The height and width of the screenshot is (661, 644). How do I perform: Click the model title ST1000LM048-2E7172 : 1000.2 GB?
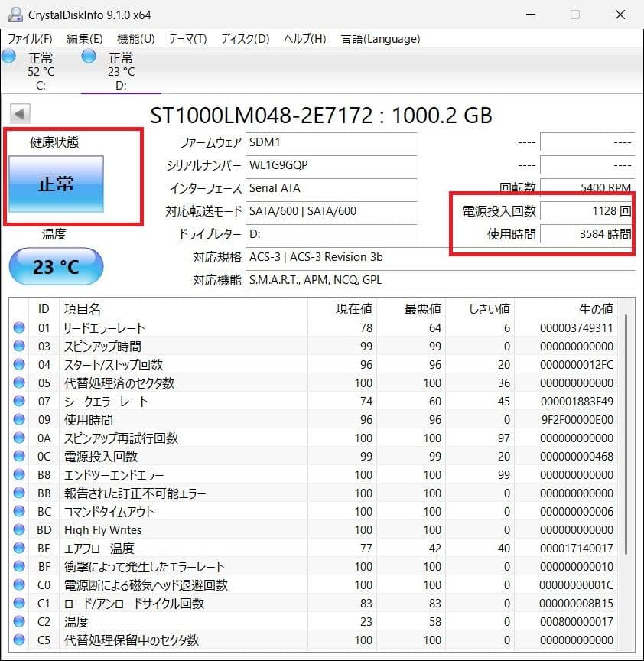point(321,115)
